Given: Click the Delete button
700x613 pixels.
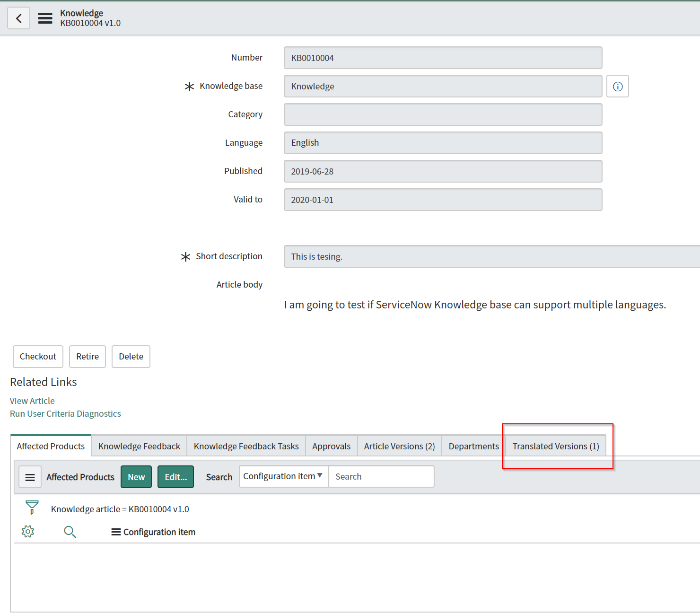Looking at the screenshot, I should 131,357.
